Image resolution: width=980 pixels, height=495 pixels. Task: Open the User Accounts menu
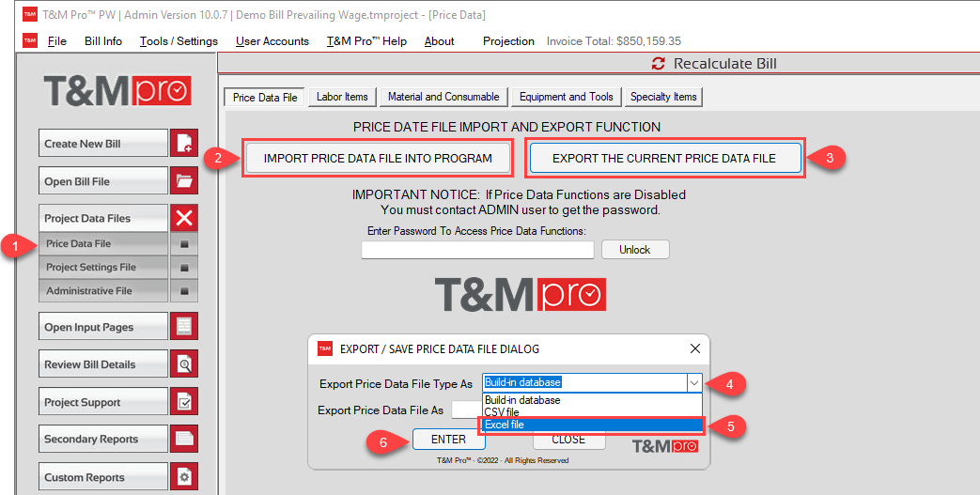272,41
